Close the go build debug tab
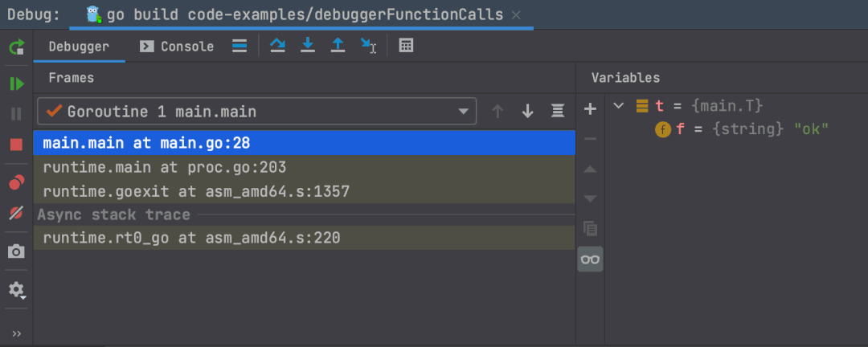The height and width of the screenshot is (347, 868). point(516,14)
